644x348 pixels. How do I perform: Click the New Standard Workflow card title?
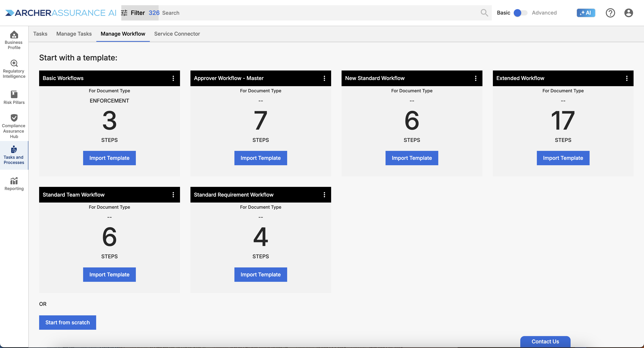point(375,78)
